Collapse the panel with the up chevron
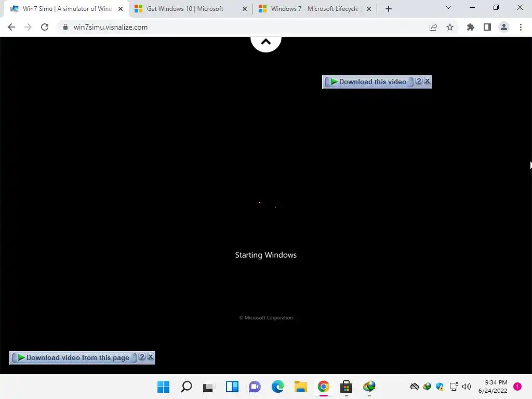532x399 pixels. click(x=266, y=42)
